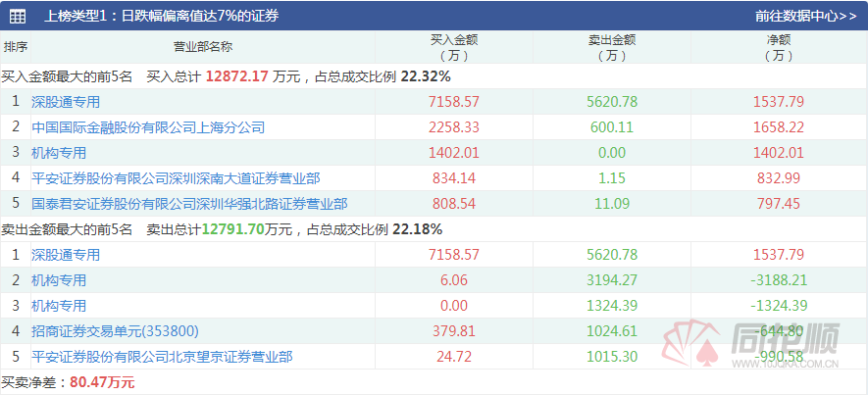
Task: Click the buy total 12872.17
Action: 237,76
